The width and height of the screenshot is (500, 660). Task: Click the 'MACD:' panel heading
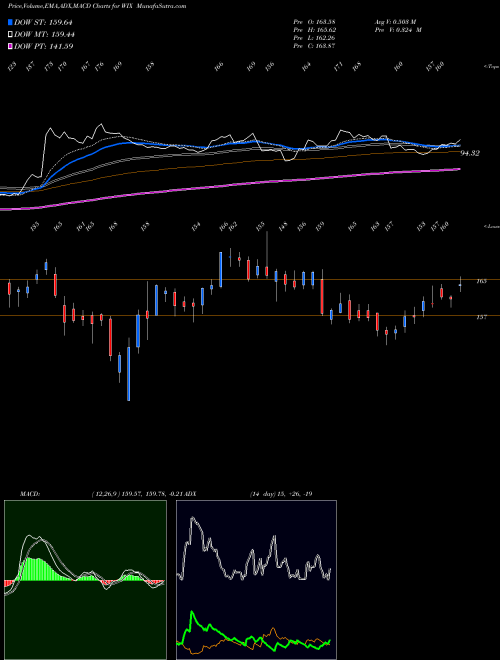point(30,494)
